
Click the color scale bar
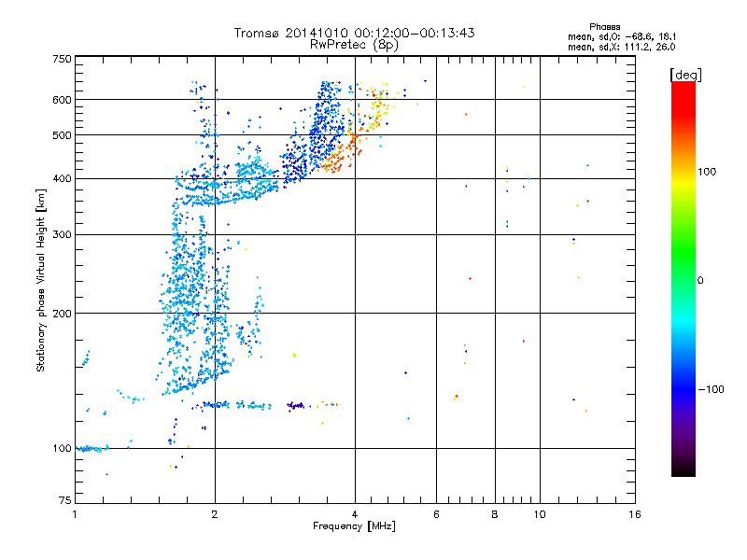pyautogui.click(x=684, y=278)
